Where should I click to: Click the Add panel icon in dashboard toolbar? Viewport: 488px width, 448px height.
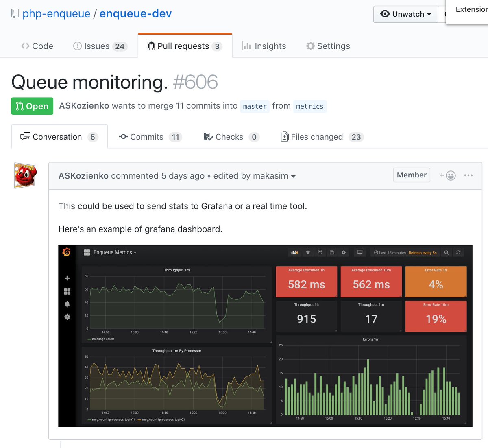294,252
